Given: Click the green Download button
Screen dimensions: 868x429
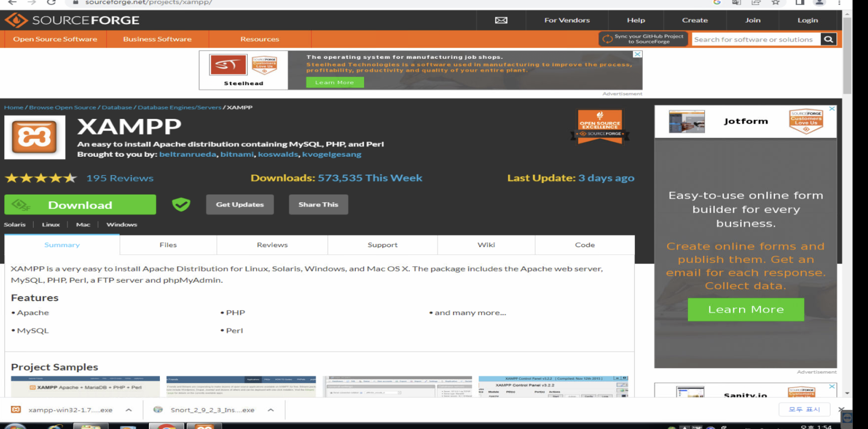Looking at the screenshot, I should [80, 205].
